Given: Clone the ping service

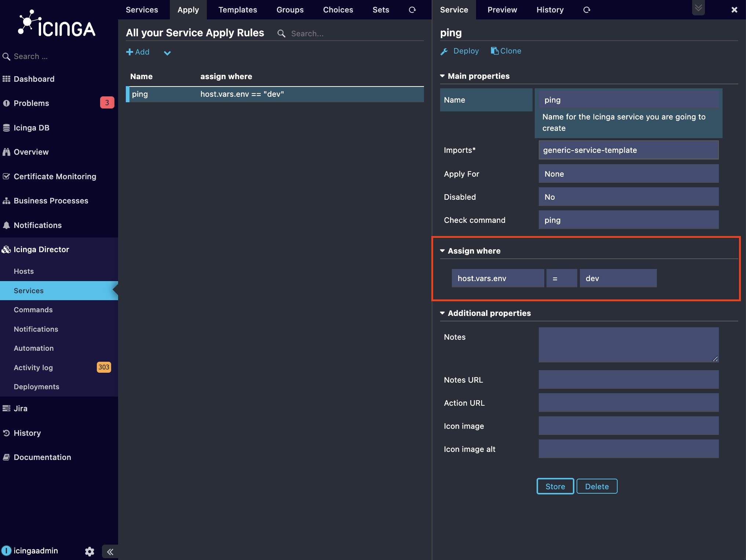Looking at the screenshot, I should click(506, 51).
